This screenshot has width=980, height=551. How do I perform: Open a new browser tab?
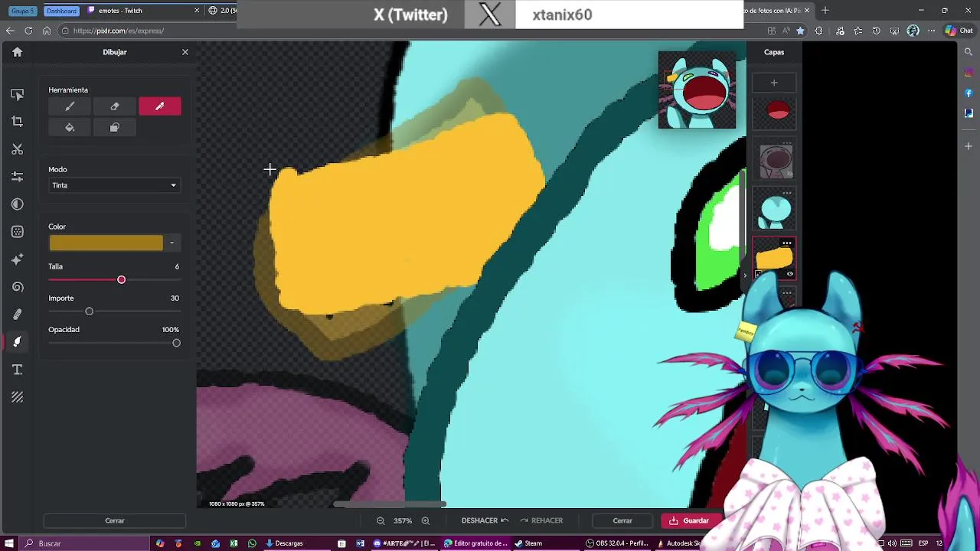(825, 11)
